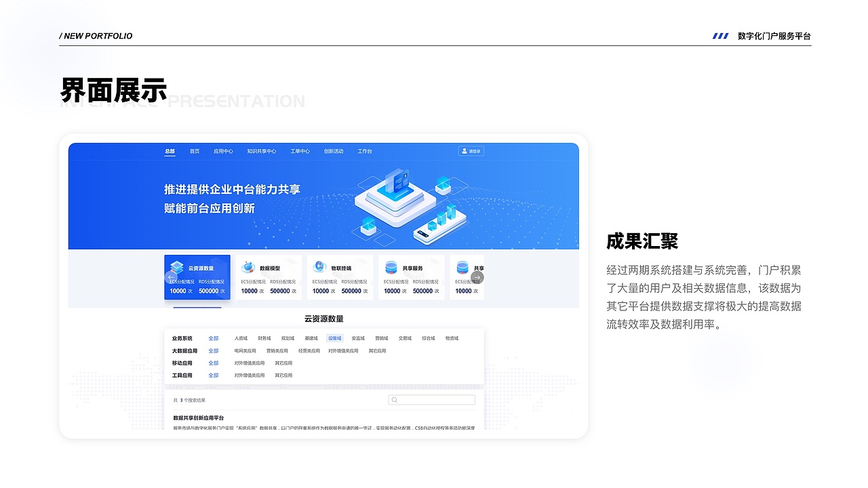Click the 云资源数量 section heading
The image size is (868, 488).
coord(324,319)
